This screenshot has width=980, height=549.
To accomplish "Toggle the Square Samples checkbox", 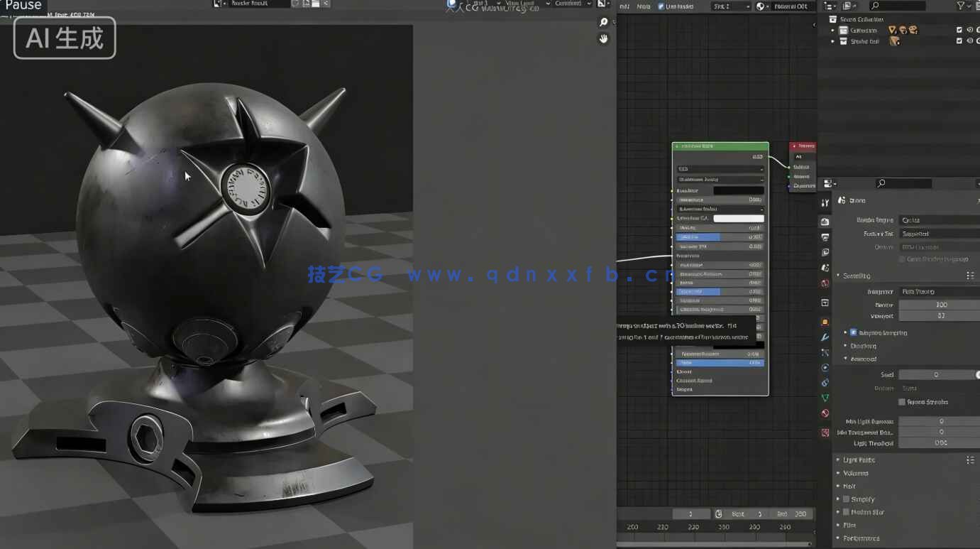I will [901, 401].
